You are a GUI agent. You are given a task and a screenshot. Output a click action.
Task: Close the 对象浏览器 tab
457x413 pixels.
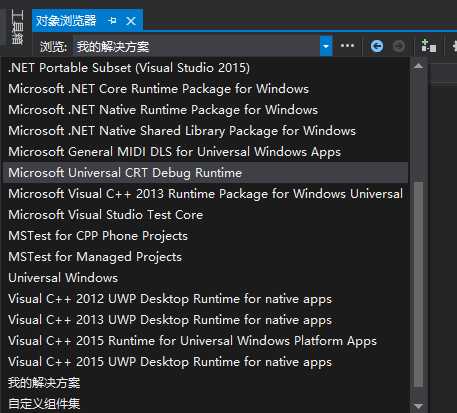click(x=131, y=21)
